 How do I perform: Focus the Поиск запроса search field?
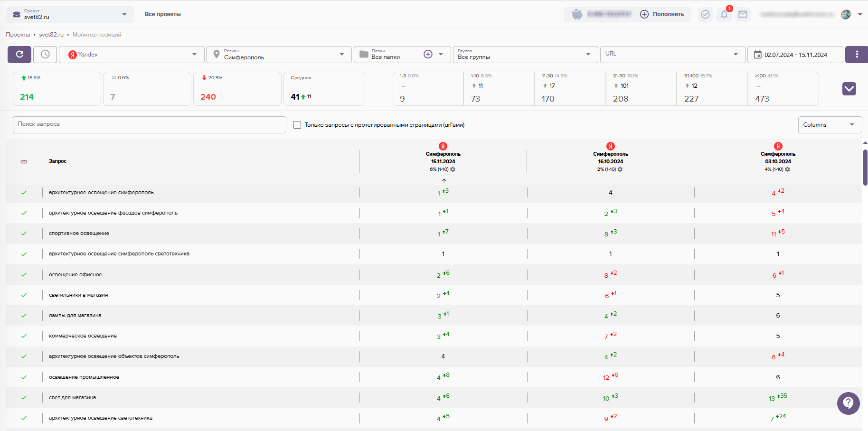coord(149,124)
